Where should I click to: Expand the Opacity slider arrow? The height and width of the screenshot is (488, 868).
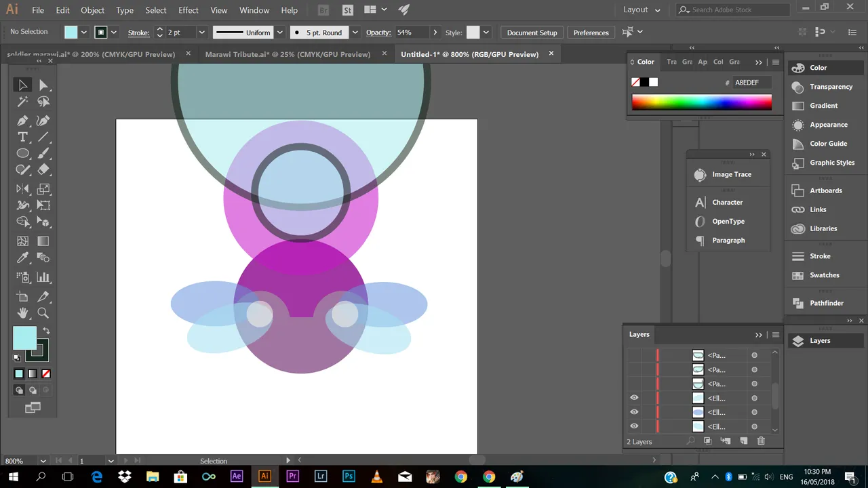[x=434, y=33]
